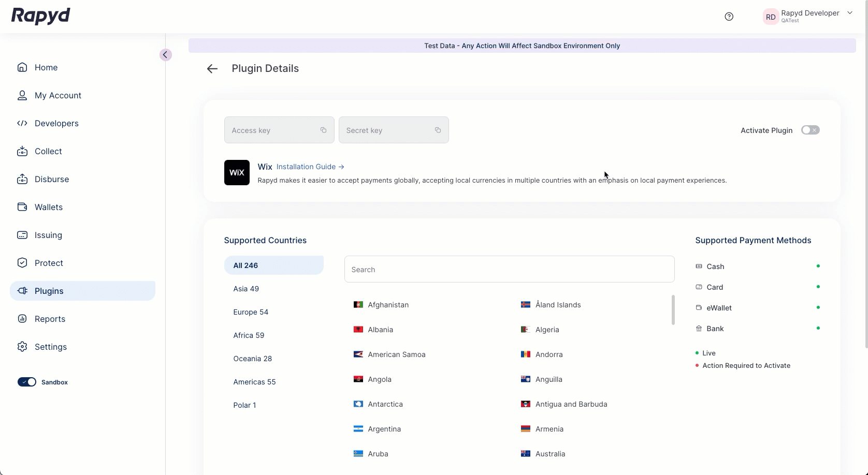Click the Wallets icon in sidebar

(x=22, y=207)
